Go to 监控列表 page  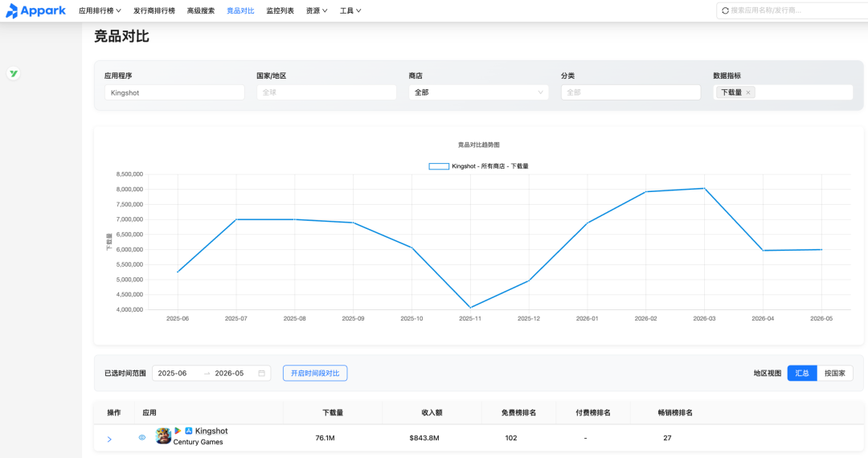point(280,10)
